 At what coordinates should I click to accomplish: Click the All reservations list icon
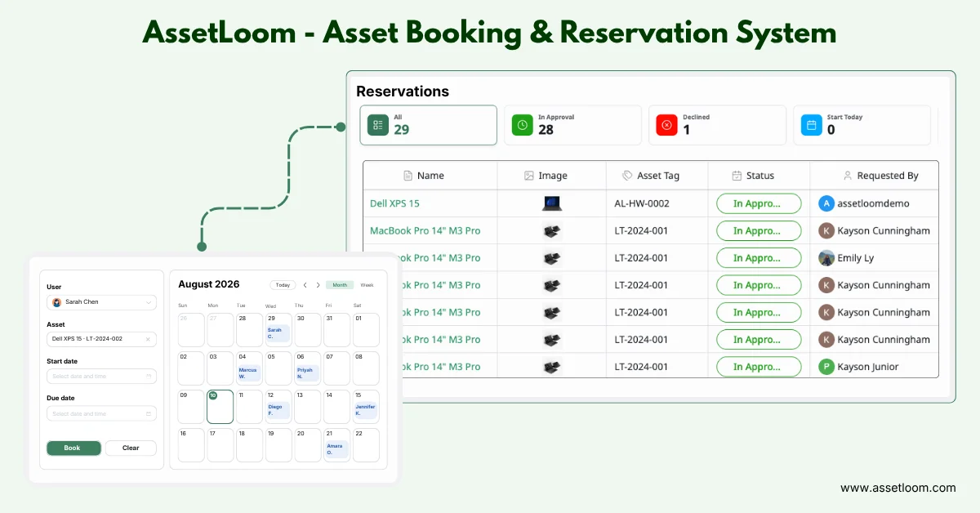(x=377, y=125)
